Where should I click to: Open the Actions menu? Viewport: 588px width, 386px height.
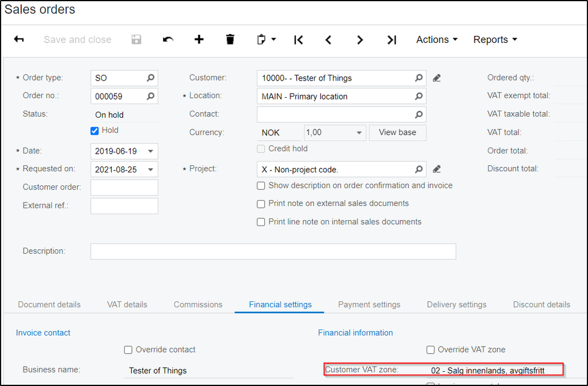tap(437, 39)
